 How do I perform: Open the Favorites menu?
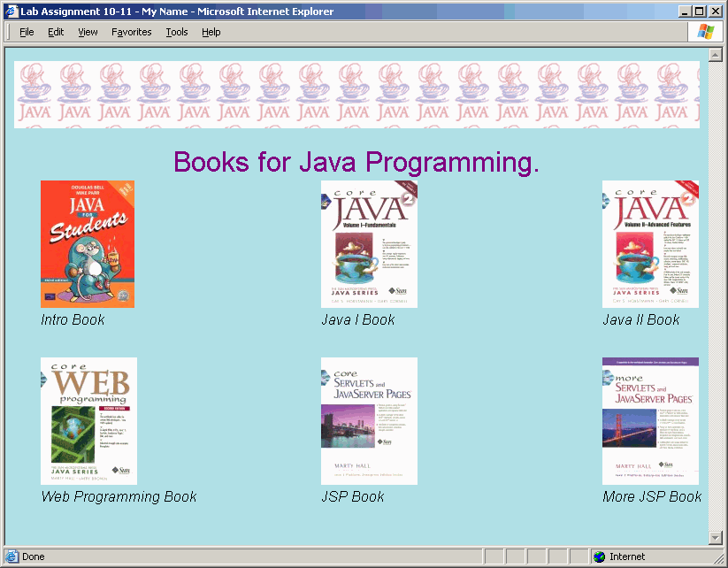coord(132,32)
